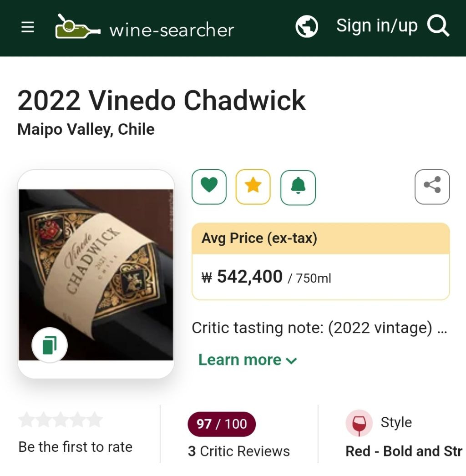This screenshot has width=466, height=476.
Task: Click the wine-searcher bottle logo
Action: coord(77,27)
